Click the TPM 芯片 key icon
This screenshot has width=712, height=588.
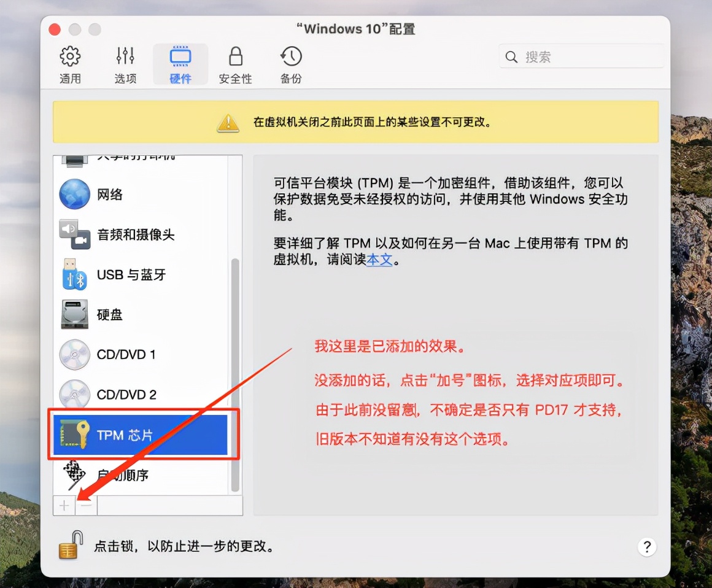[x=74, y=435]
